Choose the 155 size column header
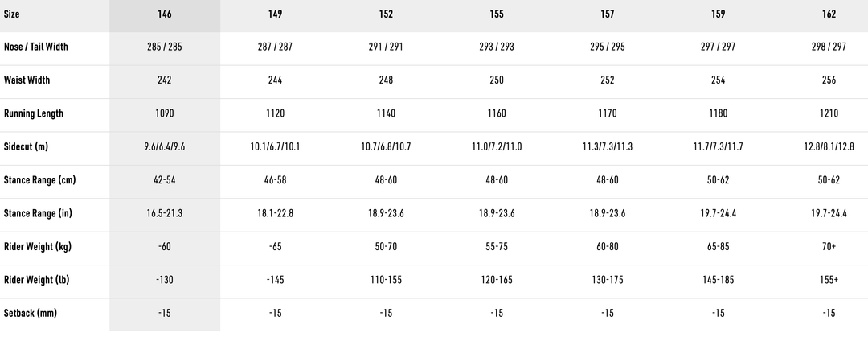The width and height of the screenshot is (868, 337). [x=497, y=14]
